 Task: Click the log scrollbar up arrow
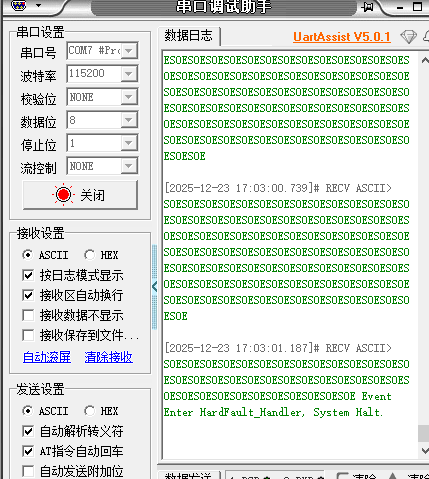point(424,61)
